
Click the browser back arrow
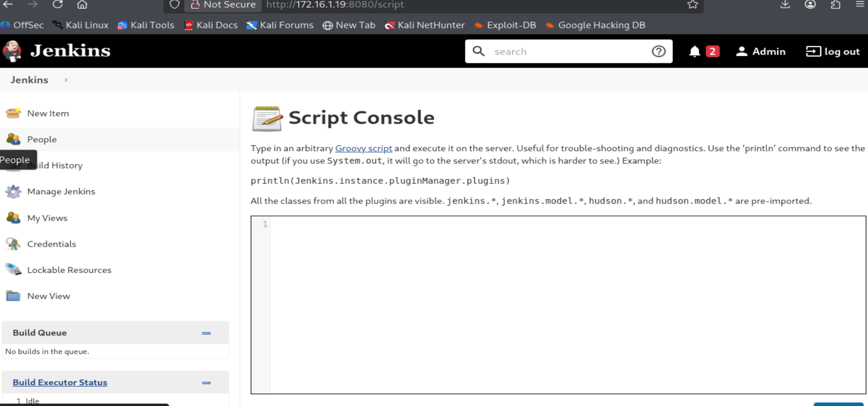(x=8, y=4)
